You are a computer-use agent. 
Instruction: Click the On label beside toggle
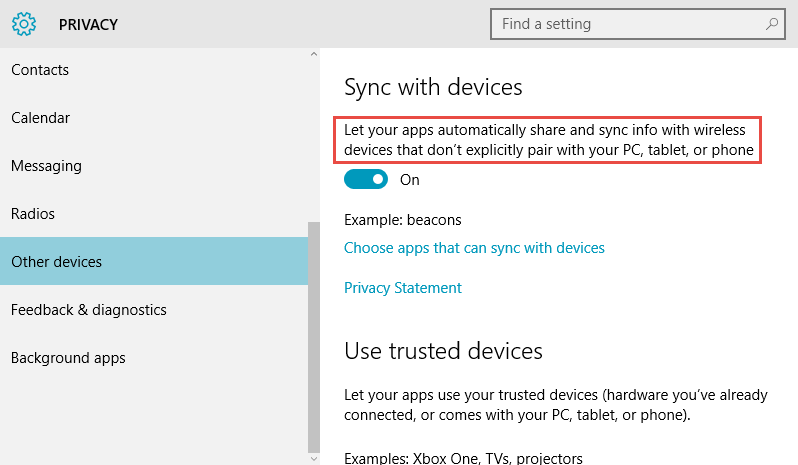coord(410,180)
